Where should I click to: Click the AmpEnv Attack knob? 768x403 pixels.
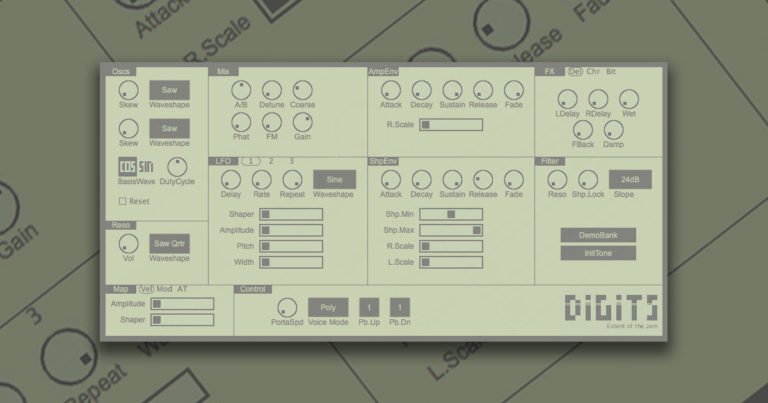pos(391,91)
